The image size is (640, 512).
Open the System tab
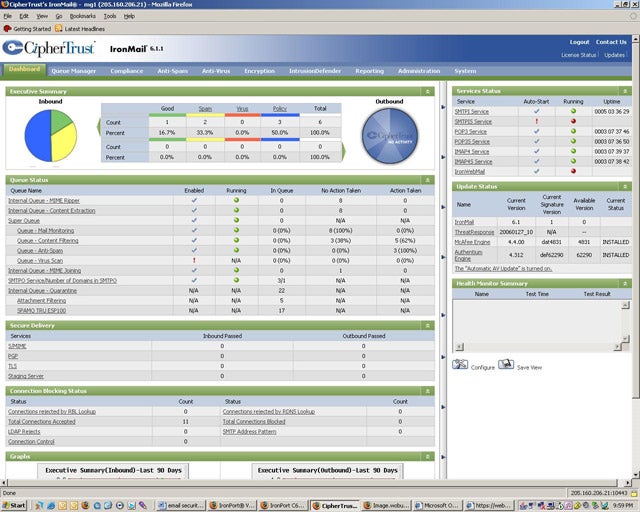[x=465, y=71]
